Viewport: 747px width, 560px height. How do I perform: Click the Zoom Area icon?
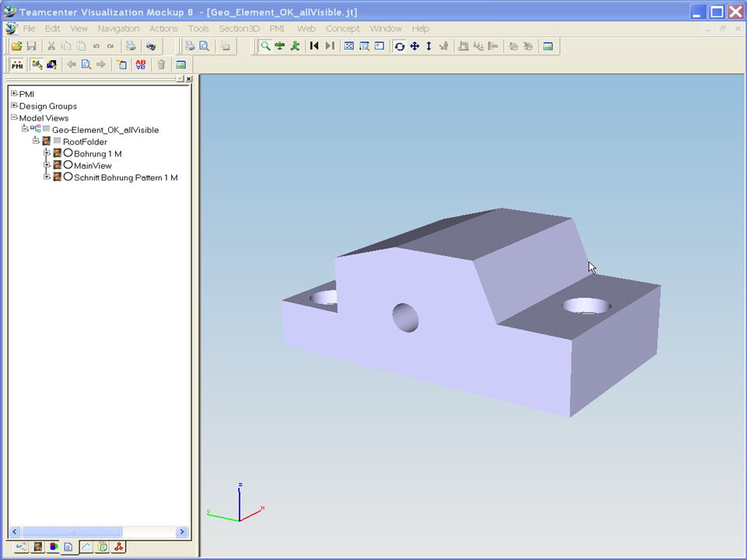click(364, 46)
